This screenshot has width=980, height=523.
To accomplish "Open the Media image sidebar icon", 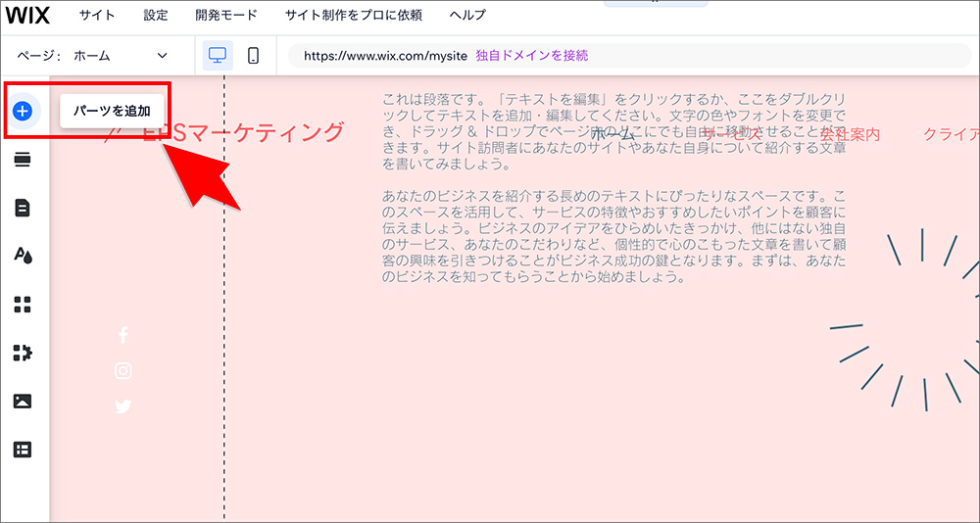I will [x=23, y=402].
